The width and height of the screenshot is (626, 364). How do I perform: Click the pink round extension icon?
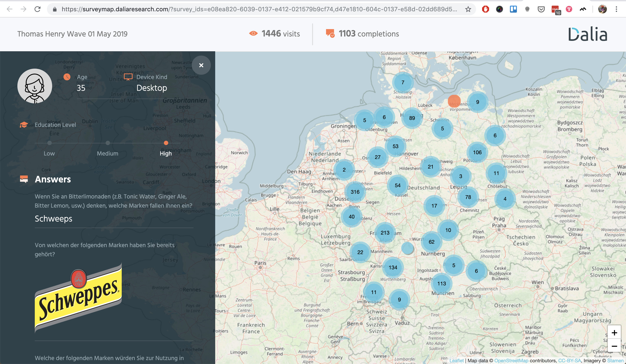tap(569, 9)
